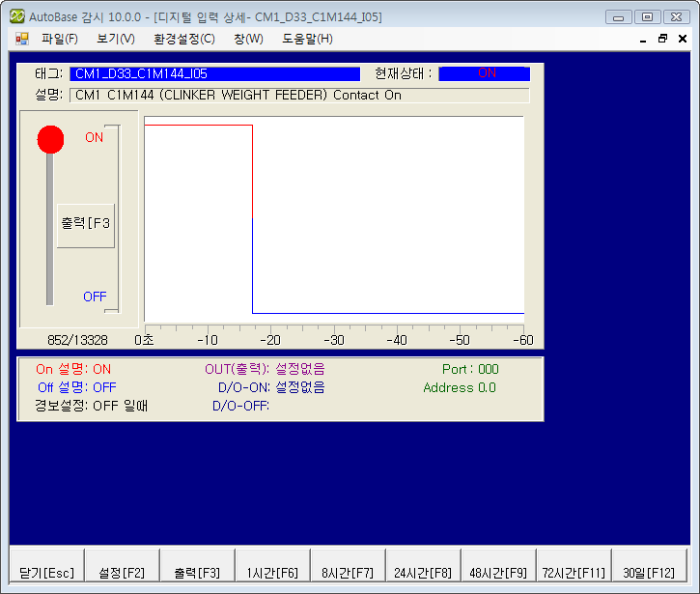Click the D/O-ON: 설정없음 text

tap(271, 387)
